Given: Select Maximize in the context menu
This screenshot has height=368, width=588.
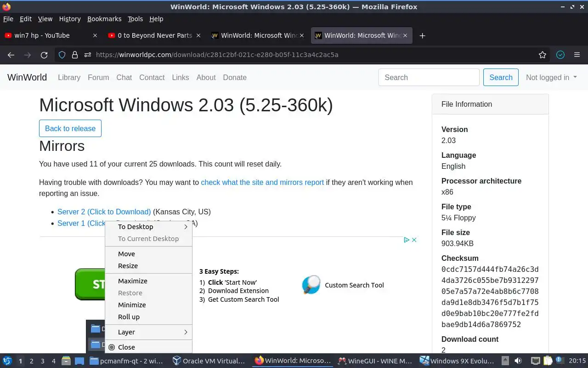Looking at the screenshot, I should [x=148, y=281].
